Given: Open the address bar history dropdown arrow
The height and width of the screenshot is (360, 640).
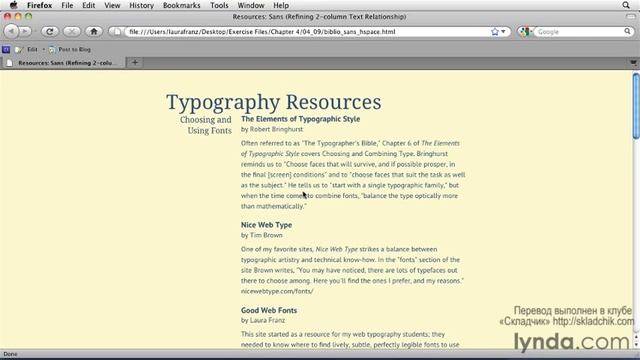Looking at the screenshot, I should [503, 31].
